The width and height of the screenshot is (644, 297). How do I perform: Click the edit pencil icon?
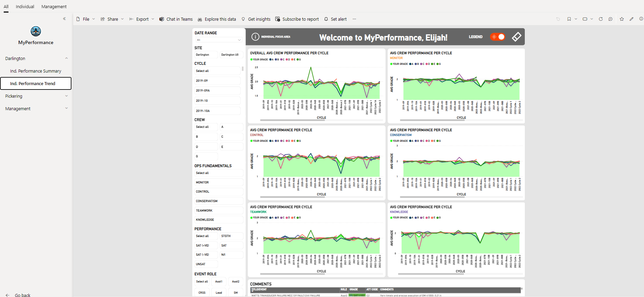(x=631, y=19)
